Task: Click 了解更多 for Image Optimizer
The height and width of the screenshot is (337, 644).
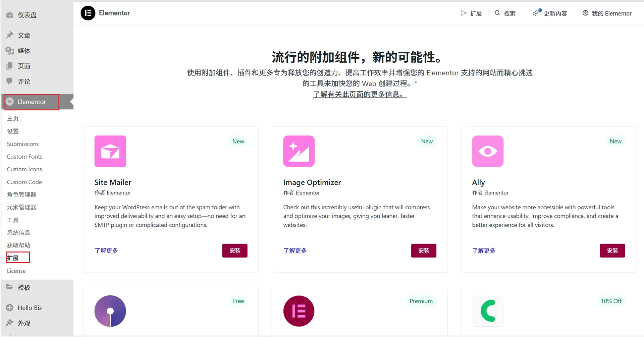Action: click(295, 250)
